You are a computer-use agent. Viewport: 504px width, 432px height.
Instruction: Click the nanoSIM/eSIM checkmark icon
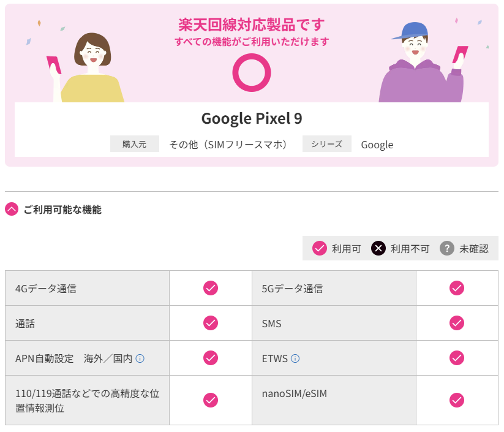tap(457, 400)
